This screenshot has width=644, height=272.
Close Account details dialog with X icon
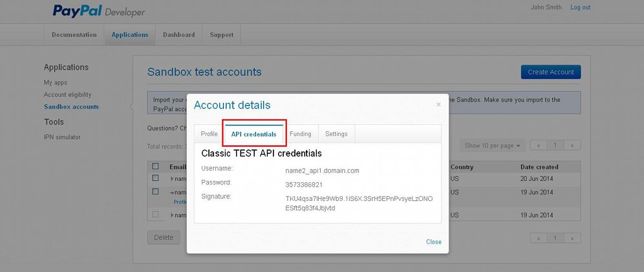[438, 105]
